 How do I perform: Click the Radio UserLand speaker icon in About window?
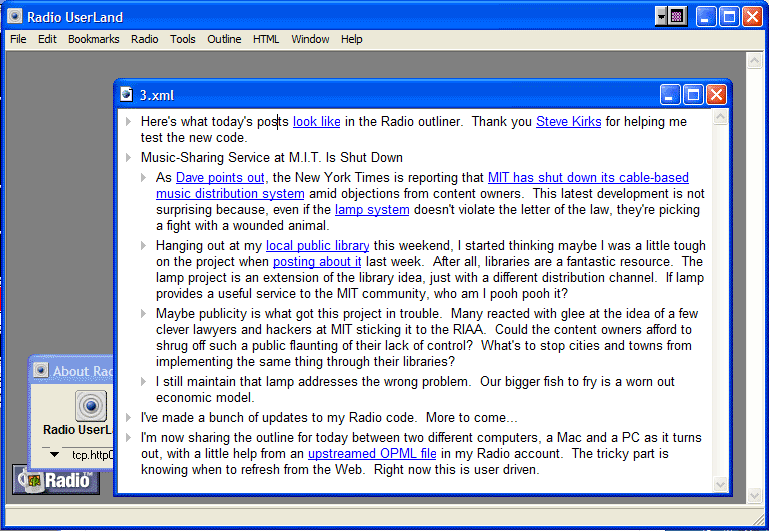91,405
